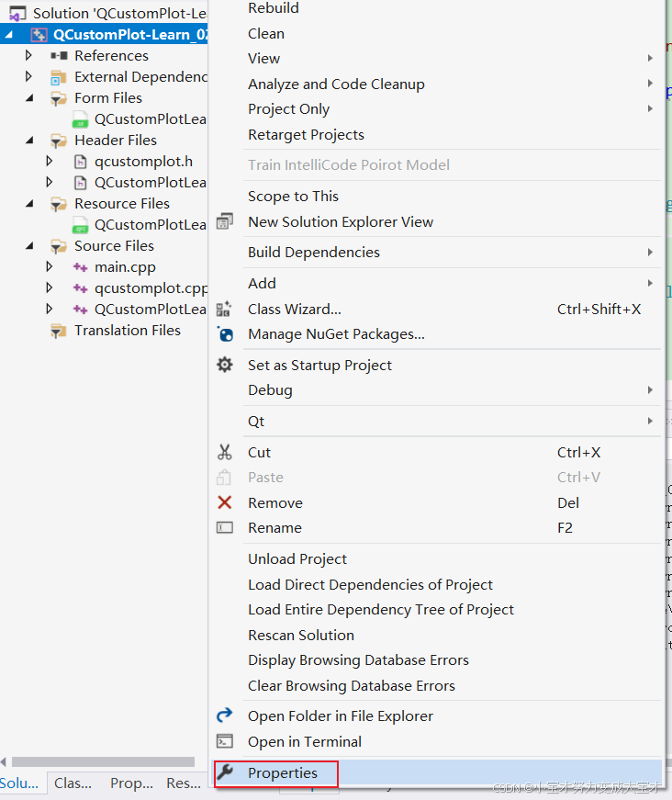Collapse the Form Files folder
The height and width of the screenshot is (800, 672).
click(x=29, y=98)
